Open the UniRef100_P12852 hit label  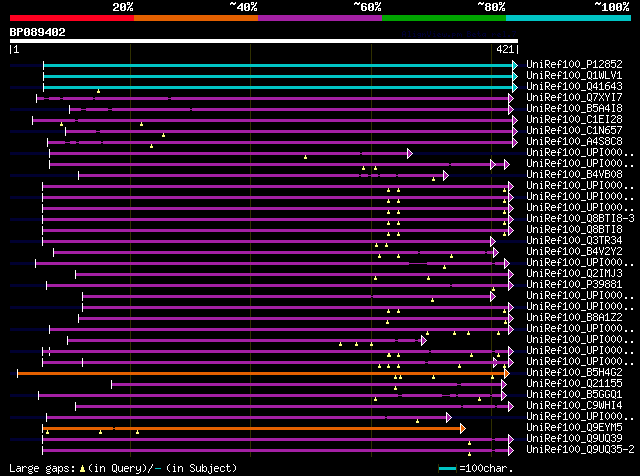pos(574,65)
